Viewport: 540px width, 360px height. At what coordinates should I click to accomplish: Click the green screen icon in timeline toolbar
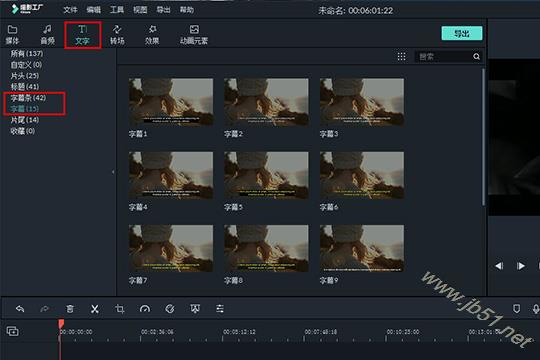tap(195, 309)
